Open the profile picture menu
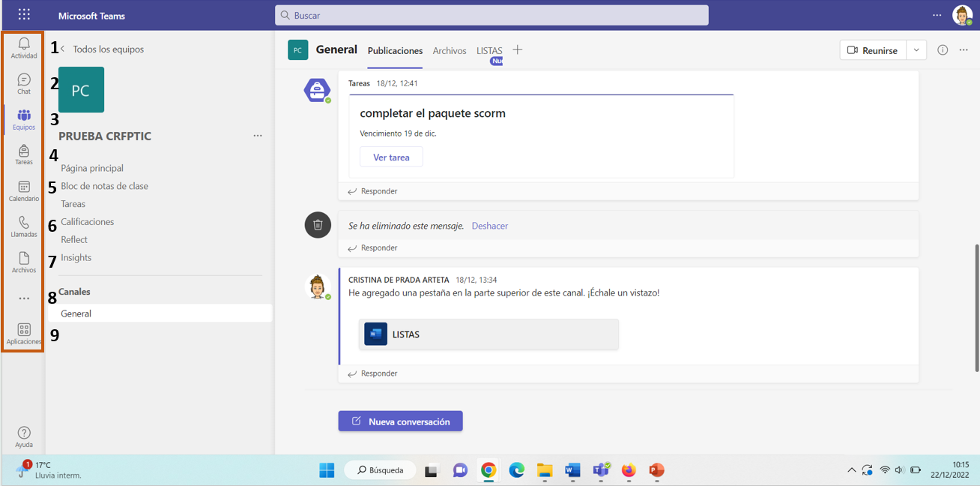This screenshot has width=980, height=486. 962,15
